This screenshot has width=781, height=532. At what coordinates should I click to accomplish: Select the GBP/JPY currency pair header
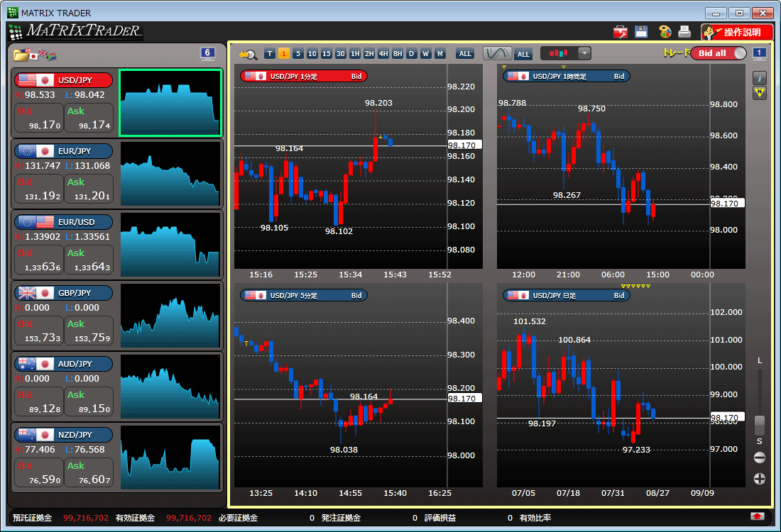(x=64, y=293)
